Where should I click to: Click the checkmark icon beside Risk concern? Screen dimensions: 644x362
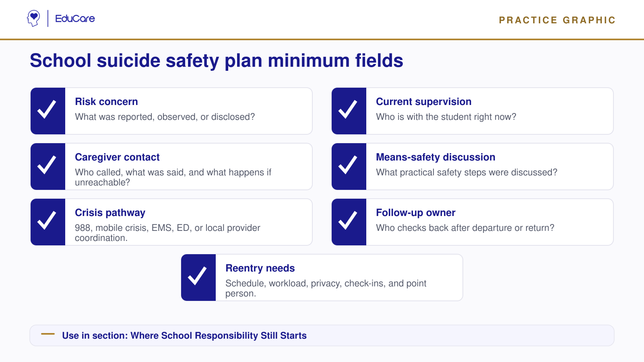click(x=47, y=109)
